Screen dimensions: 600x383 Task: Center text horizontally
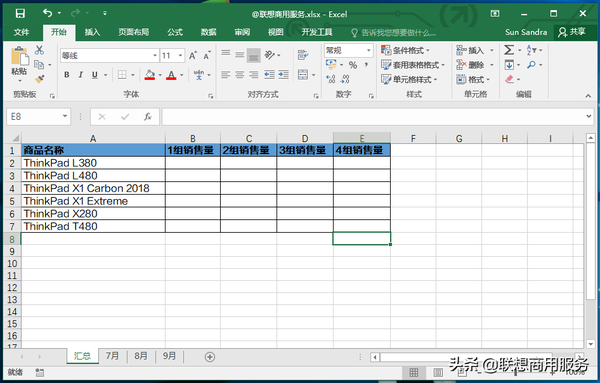(240, 75)
